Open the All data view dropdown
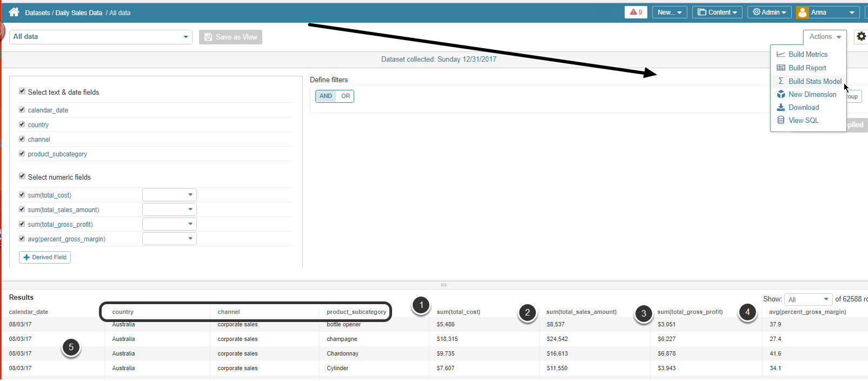Screen dimensions: 868x381 tap(101, 37)
